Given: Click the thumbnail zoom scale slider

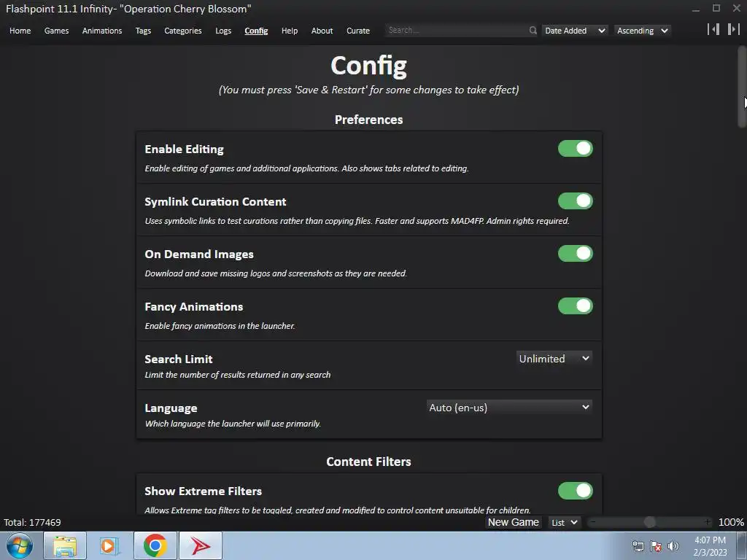Looking at the screenshot, I should (650, 522).
